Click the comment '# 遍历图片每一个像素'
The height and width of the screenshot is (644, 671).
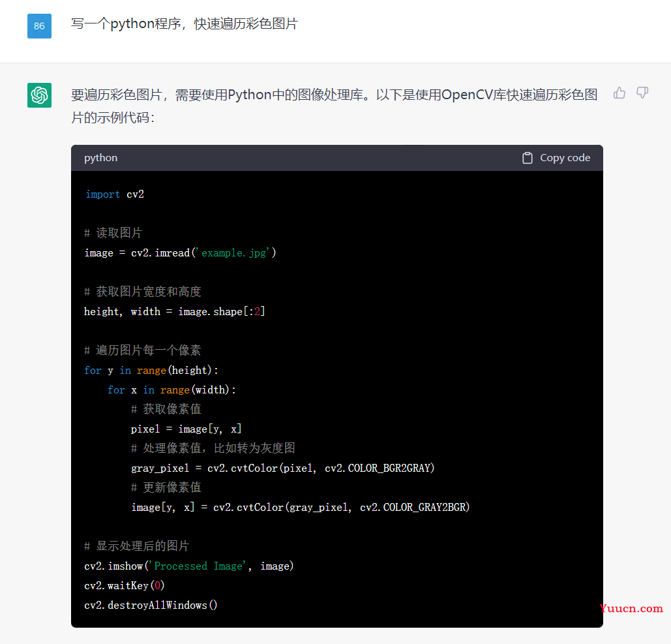point(143,350)
